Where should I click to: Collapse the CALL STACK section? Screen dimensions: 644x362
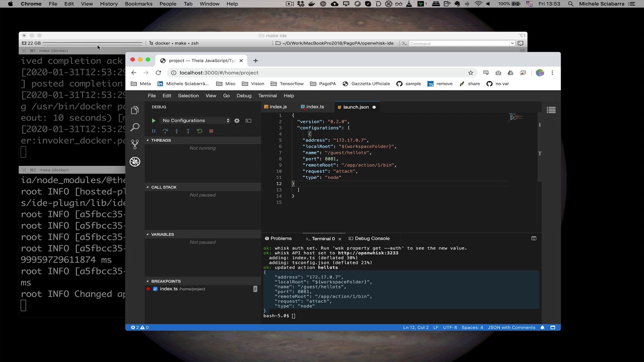[x=203, y=187]
